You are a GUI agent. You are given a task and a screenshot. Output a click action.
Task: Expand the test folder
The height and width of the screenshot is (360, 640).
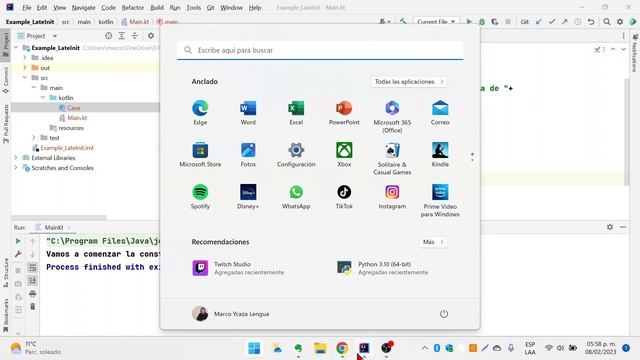[34, 138]
